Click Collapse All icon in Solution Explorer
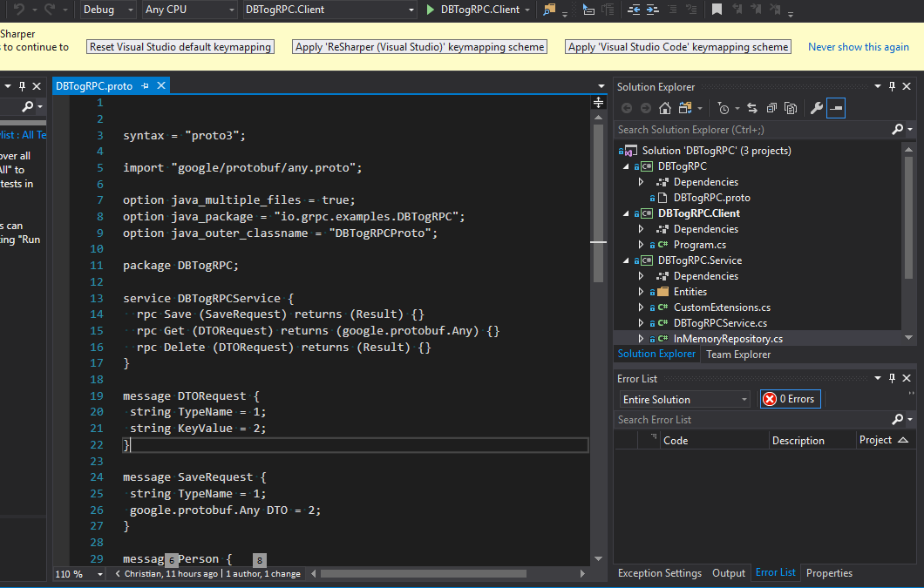This screenshot has height=588, width=924. pos(771,108)
